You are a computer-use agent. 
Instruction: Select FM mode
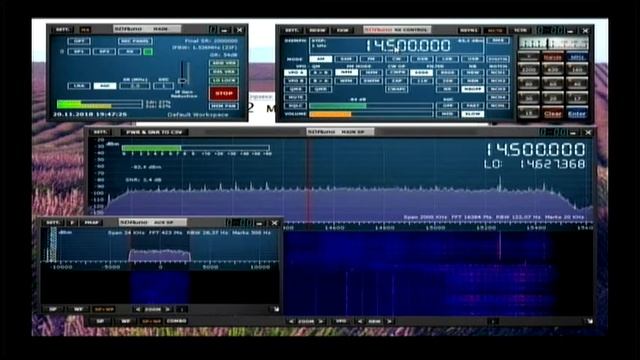tap(371, 59)
